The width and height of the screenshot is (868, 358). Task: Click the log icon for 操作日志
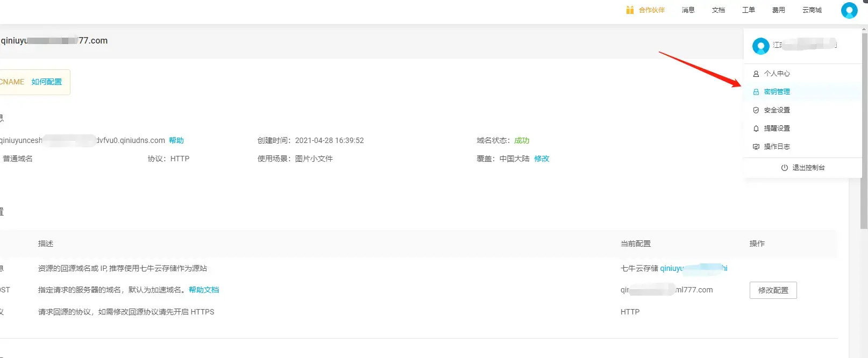[756, 147]
